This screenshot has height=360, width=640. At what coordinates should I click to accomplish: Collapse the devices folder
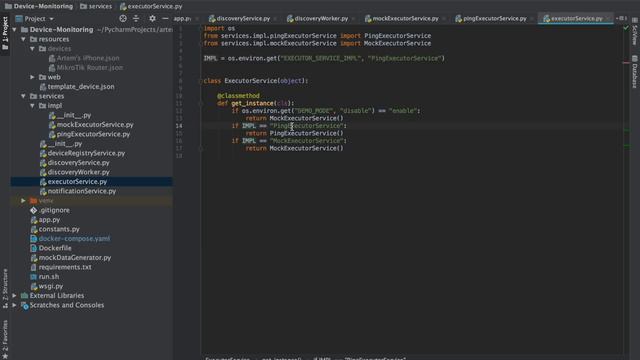(x=32, y=49)
